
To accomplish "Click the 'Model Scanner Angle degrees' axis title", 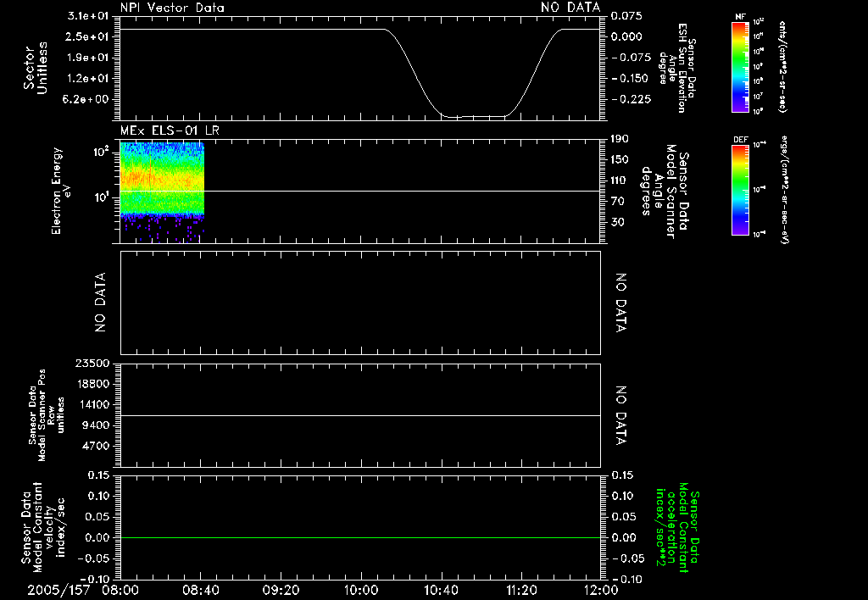I will click(665, 191).
